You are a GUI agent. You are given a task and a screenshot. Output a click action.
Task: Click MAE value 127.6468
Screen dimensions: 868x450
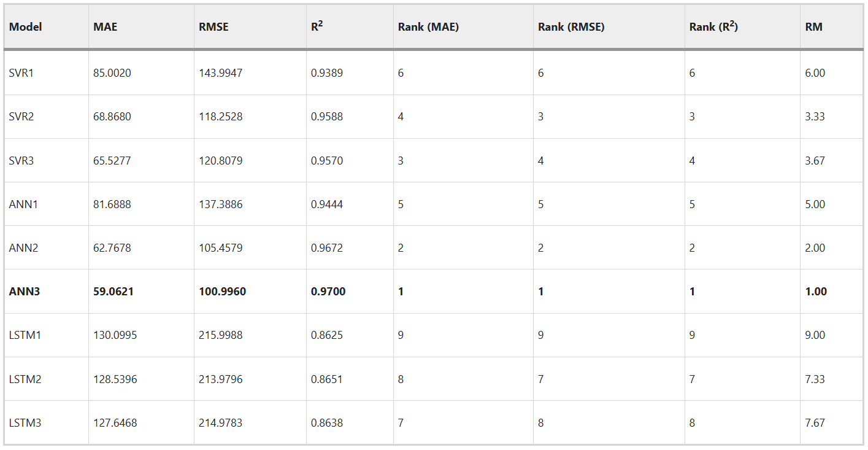click(115, 423)
